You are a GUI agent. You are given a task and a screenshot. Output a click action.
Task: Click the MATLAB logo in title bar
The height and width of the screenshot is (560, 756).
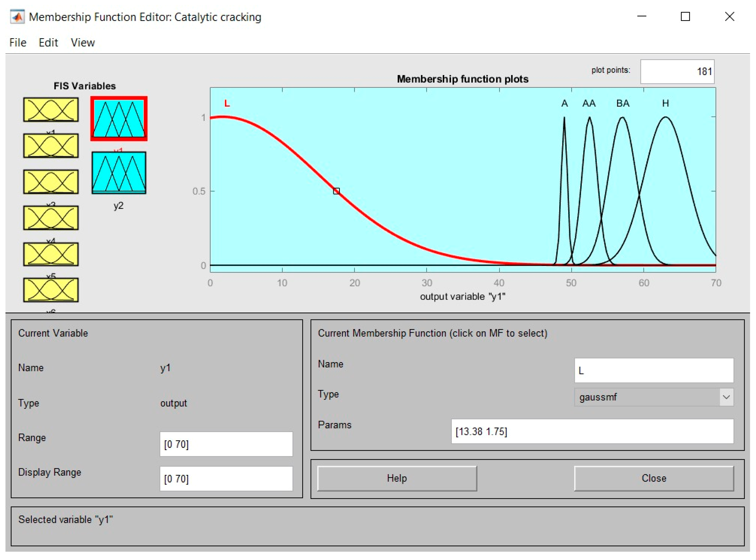(x=17, y=17)
